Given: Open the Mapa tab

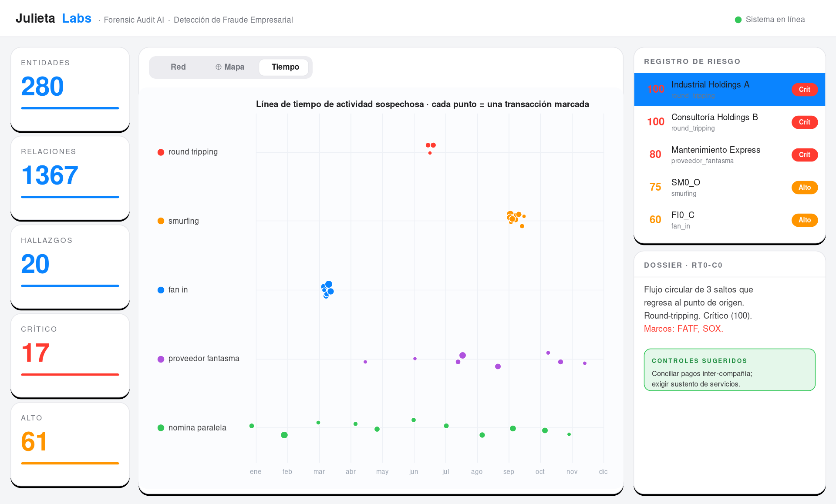Looking at the screenshot, I should (x=230, y=67).
